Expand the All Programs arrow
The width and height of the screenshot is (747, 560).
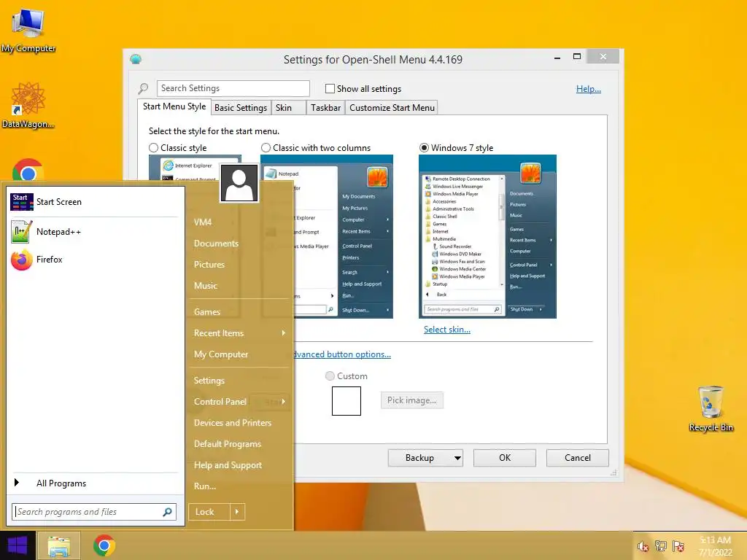tap(17, 483)
